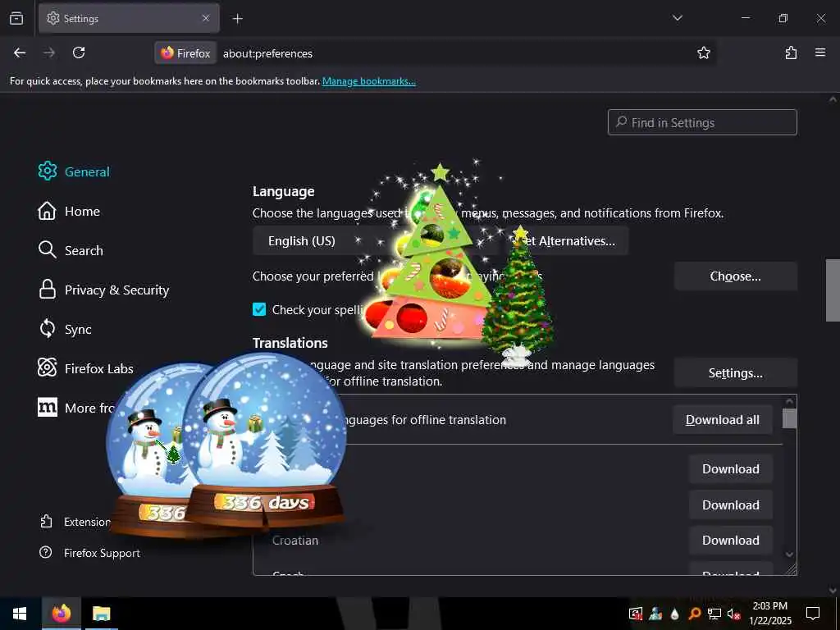Open a new tab with the plus button
Screen dimensions: 840x630
point(237,19)
